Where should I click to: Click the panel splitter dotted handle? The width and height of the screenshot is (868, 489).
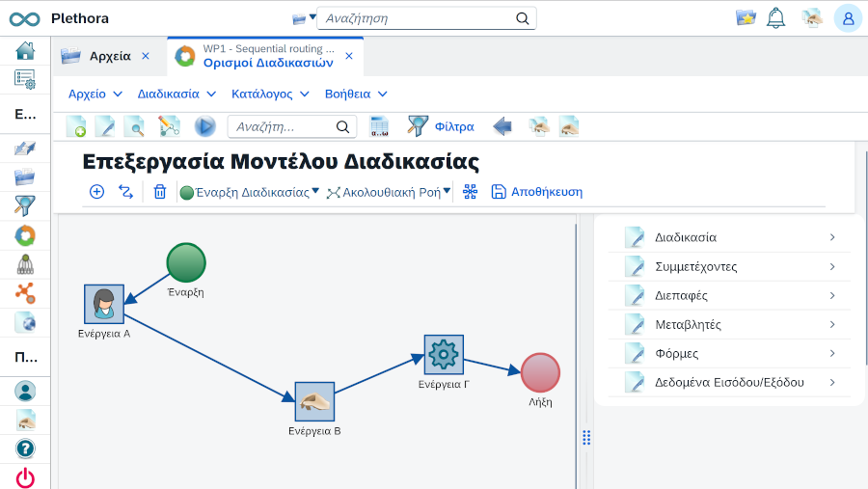[x=586, y=438]
